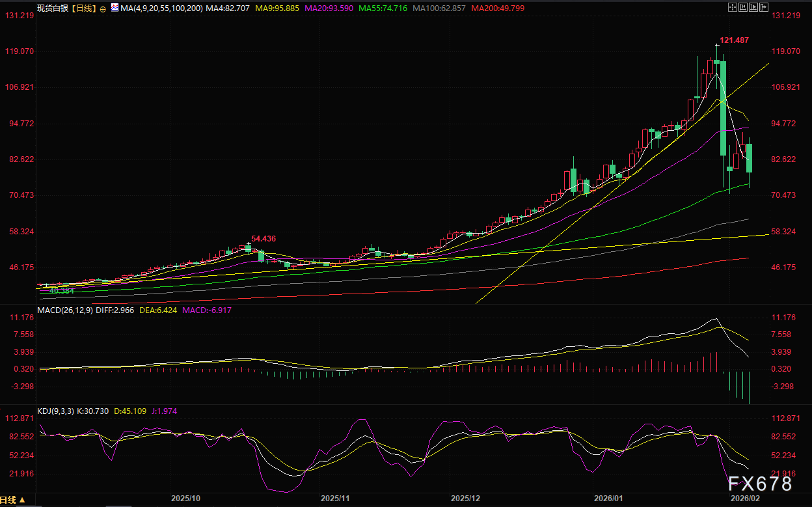Screen dimensions: 812x507
Task: Click the 2025/10 date on time axis
Action: pyautogui.click(x=185, y=498)
